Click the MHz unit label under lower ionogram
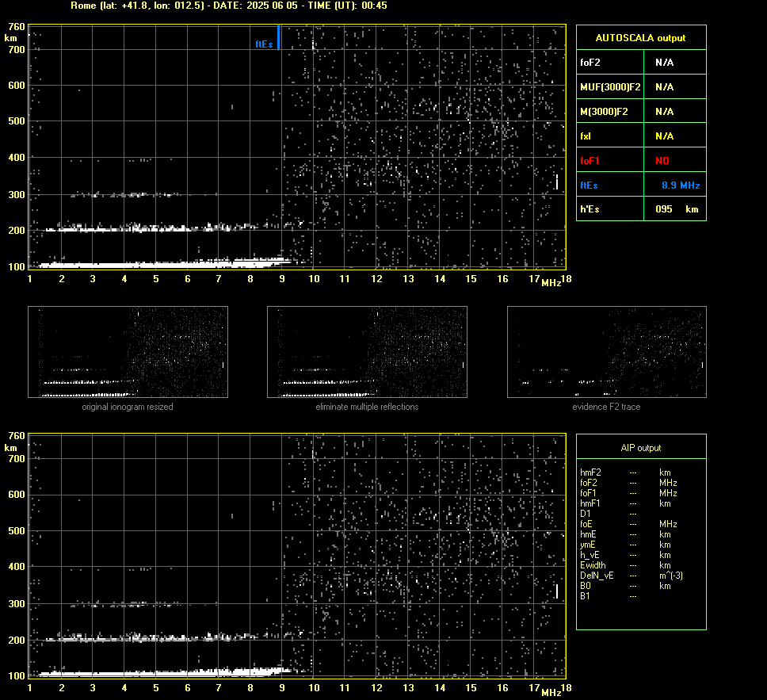Viewport: 767px width, 700px height. (x=551, y=692)
